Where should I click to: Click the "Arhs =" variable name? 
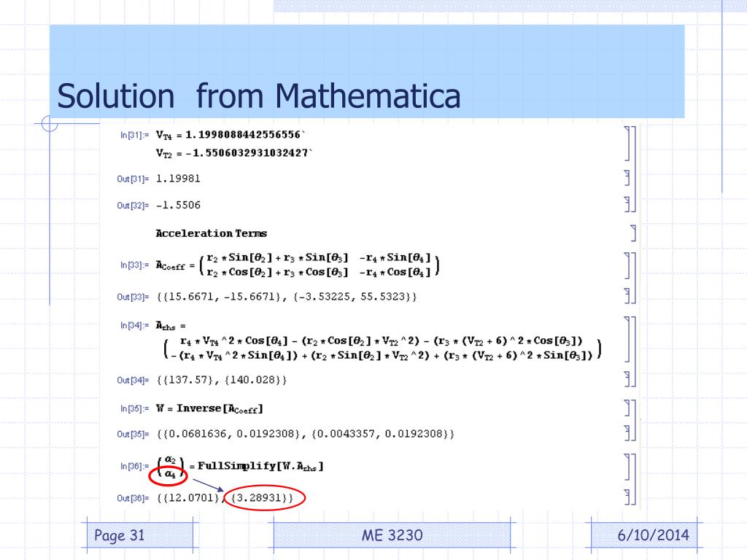(x=171, y=326)
